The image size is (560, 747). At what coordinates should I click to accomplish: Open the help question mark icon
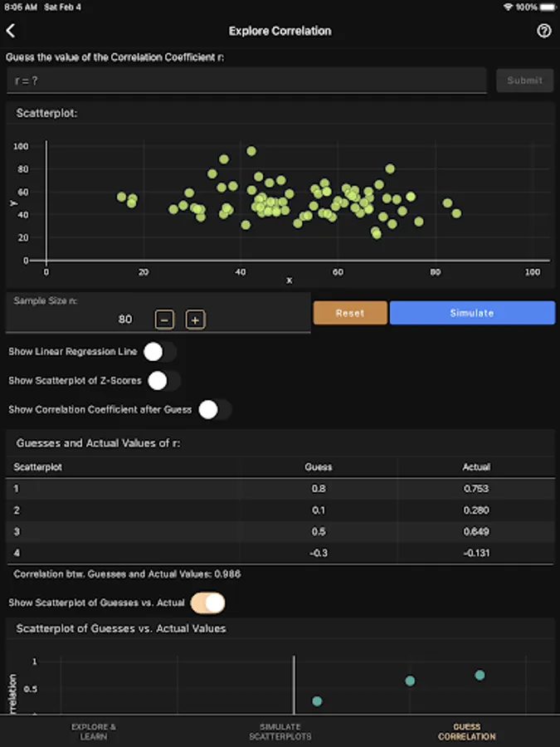point(543,31)
